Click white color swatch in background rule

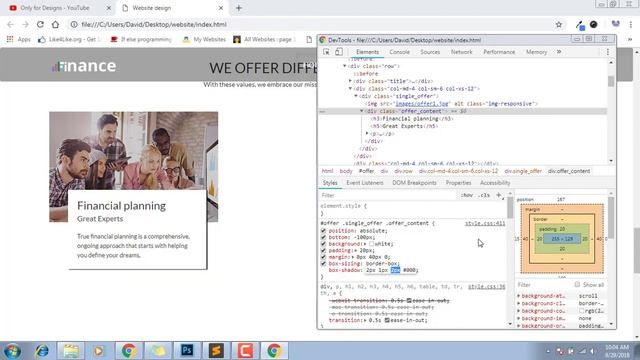(x=371, y=244)
